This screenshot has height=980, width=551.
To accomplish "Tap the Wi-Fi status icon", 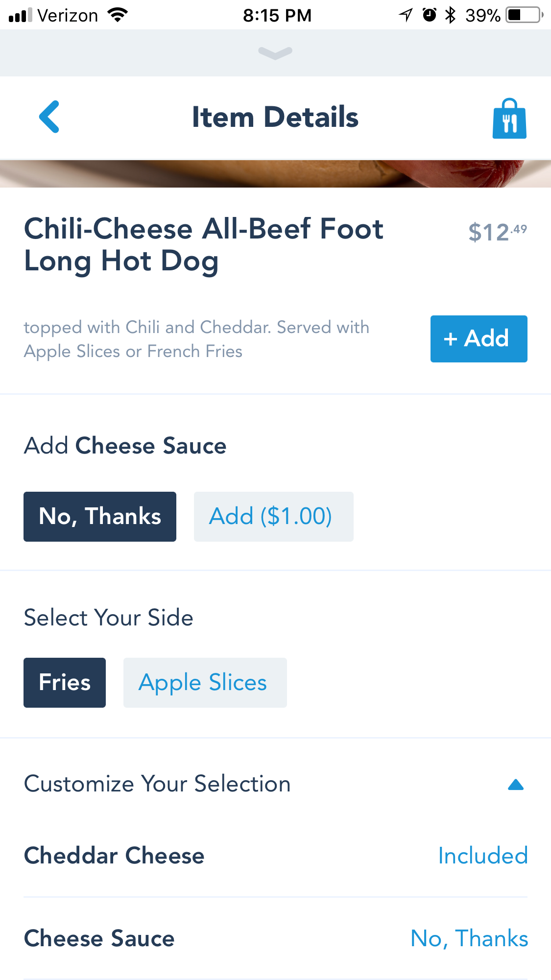I will click(118, 15).
